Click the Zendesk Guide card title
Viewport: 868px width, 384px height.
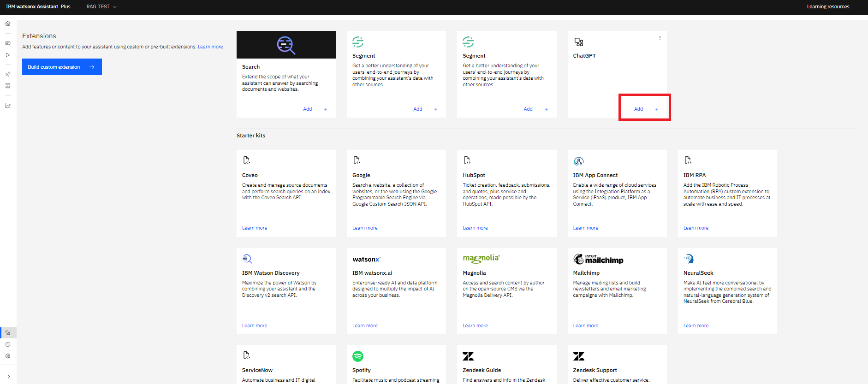point(482,370)
